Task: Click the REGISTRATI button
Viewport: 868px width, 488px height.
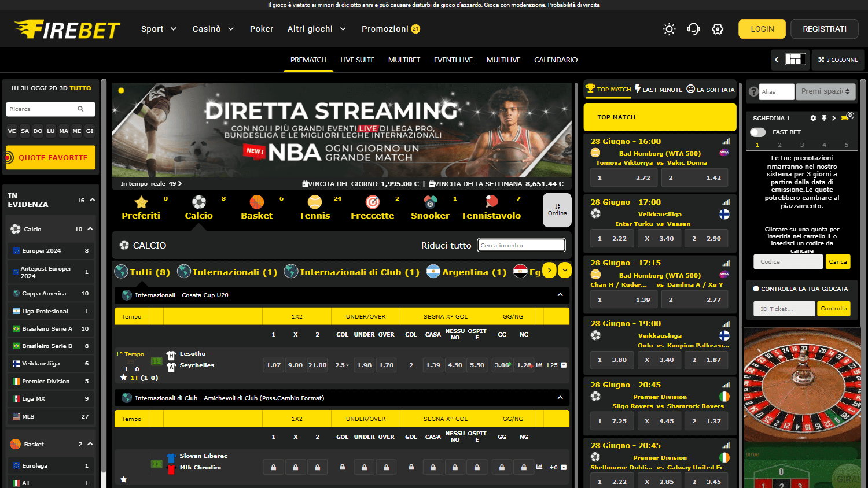Action: point(825,29)
